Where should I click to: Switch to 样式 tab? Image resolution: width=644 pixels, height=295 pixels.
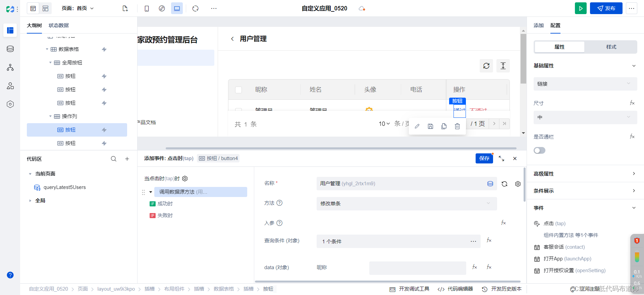pyautogui.click(x=611, y=47)
